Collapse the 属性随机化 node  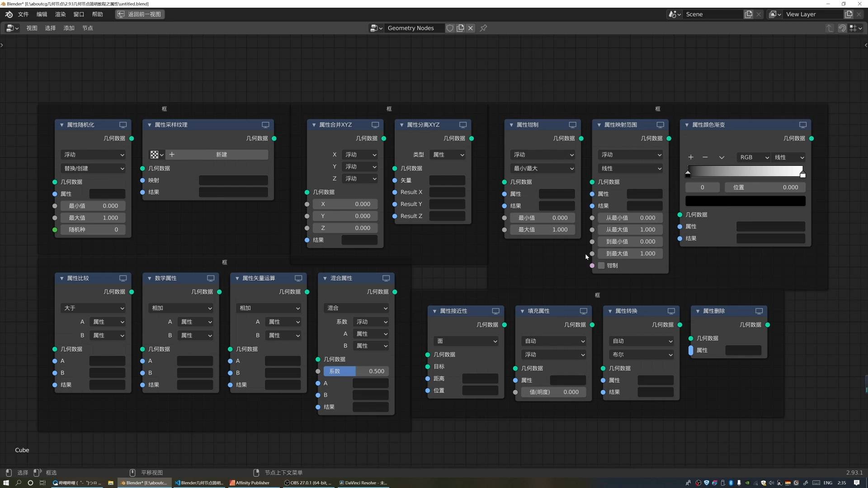point(61,125)
